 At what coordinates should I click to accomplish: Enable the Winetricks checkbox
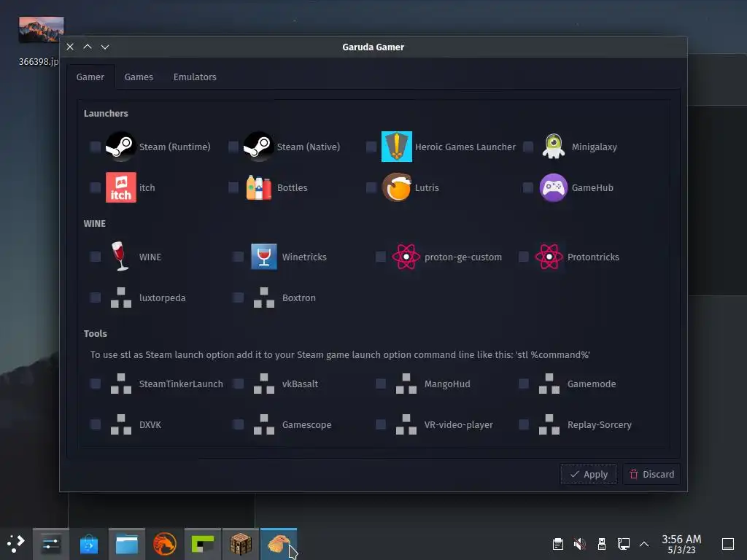[239, 257]
